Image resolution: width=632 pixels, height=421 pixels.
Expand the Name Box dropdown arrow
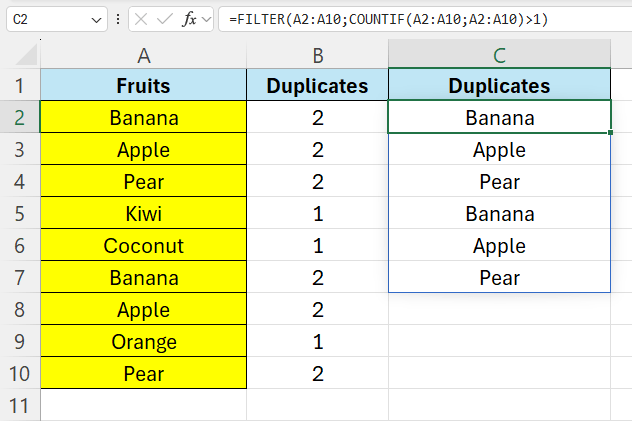pos(96,19)
